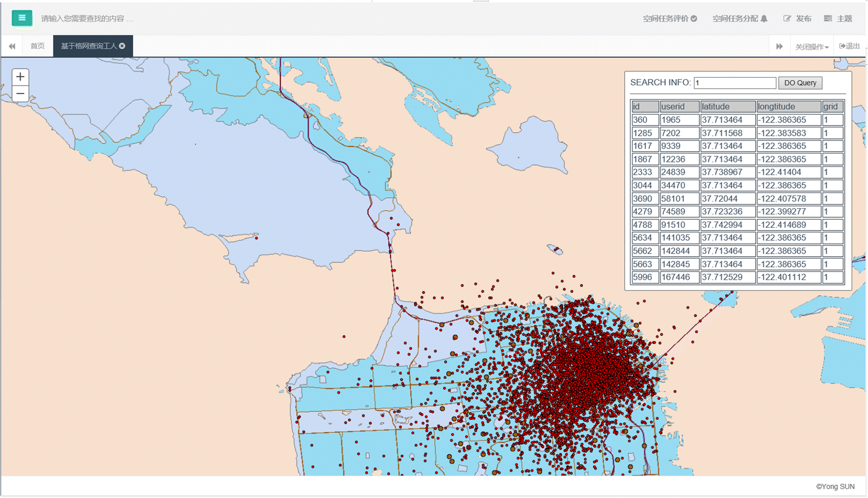Open 空间任务分配 notifications

(740, 18)
